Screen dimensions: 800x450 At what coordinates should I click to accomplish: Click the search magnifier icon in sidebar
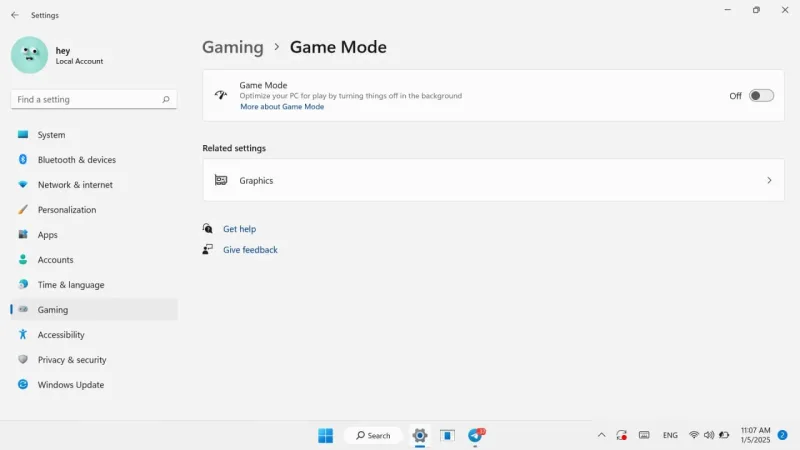tap(166, 99)
